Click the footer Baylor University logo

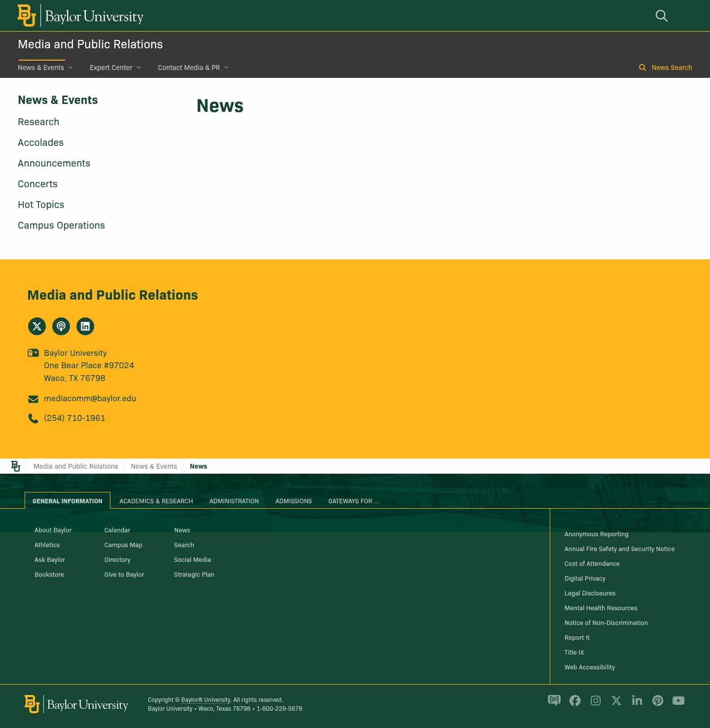[x=76, y=704]
